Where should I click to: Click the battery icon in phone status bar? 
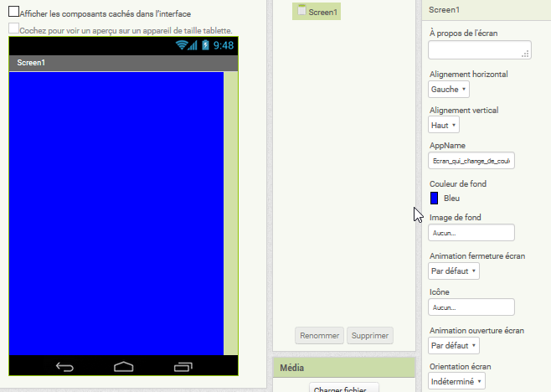point(205,45)
